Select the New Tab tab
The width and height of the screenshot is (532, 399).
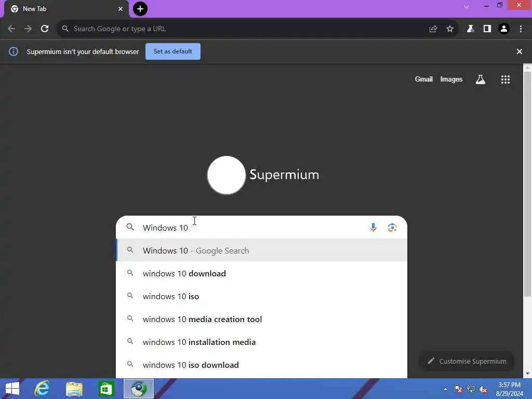[66, 9]
